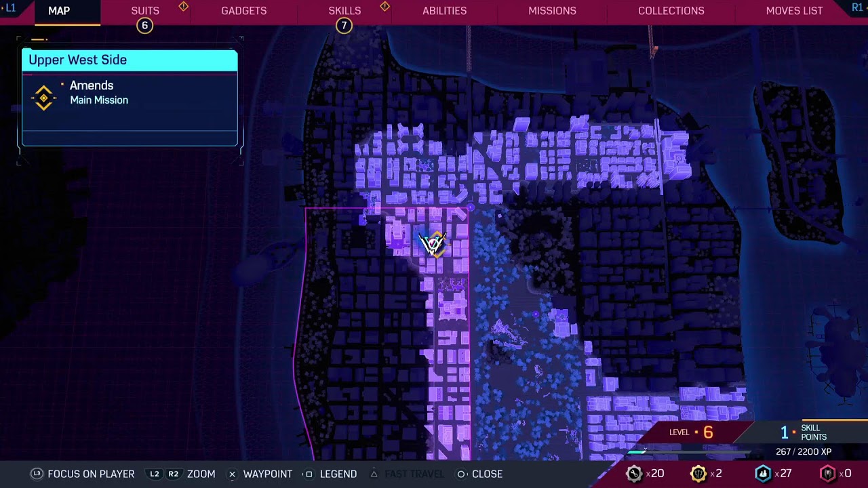
Task: Switch to the Gadgets tab
Action: [x=243, y=11]
